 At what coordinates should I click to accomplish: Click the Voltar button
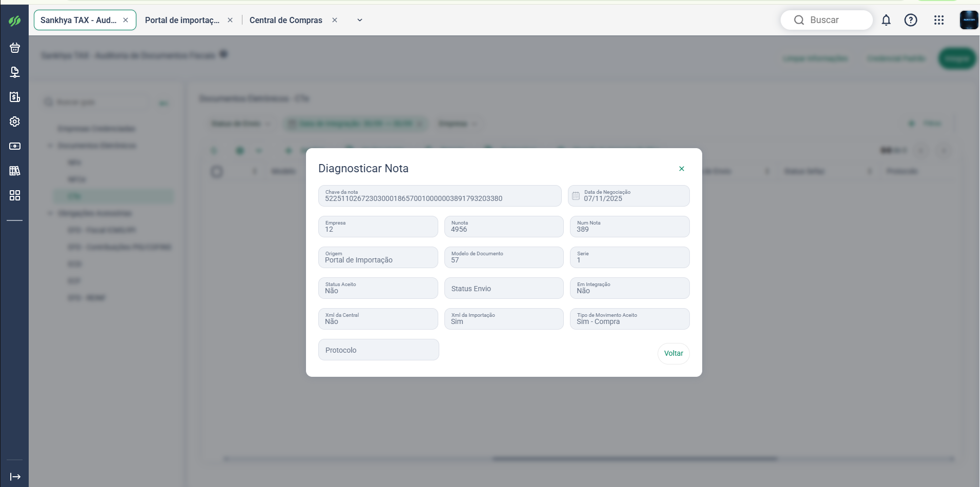coord(673,353)
